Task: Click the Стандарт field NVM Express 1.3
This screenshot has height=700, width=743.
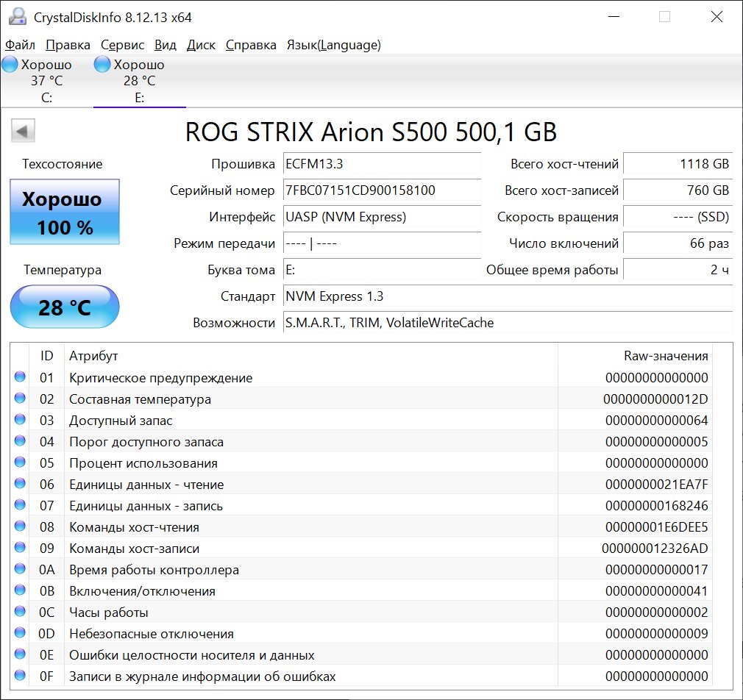Action: [508, 296]
